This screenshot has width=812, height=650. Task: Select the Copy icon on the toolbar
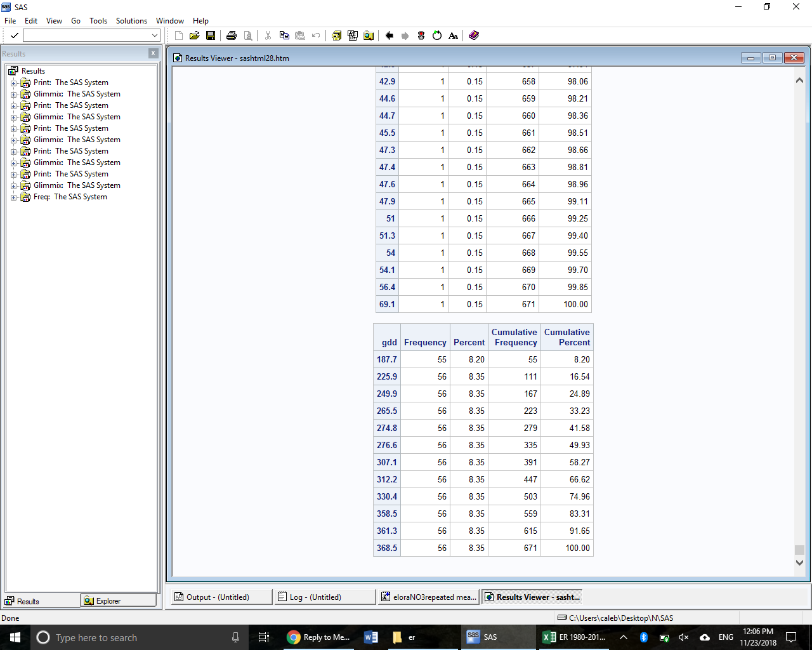(x=284, y=36)
